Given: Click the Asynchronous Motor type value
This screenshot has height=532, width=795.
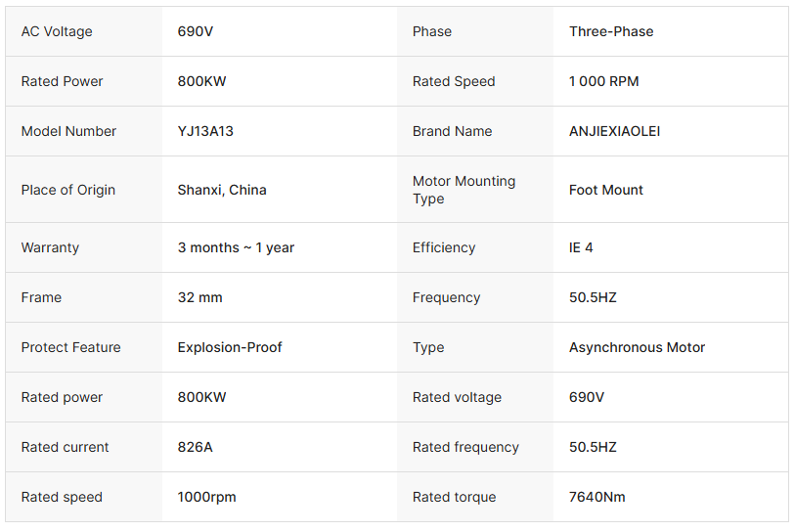Looking at the screenshot, I should coord(637,347).
